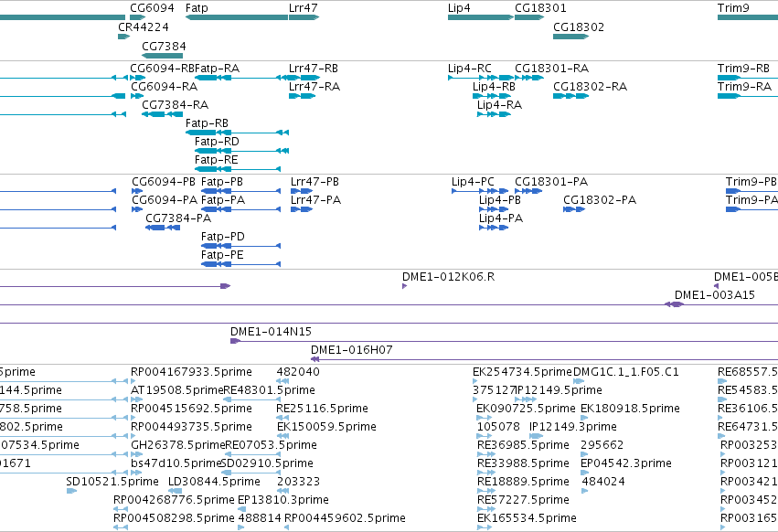
Task: Select EST RP004459602.5prime
Action: coord(287,528)
